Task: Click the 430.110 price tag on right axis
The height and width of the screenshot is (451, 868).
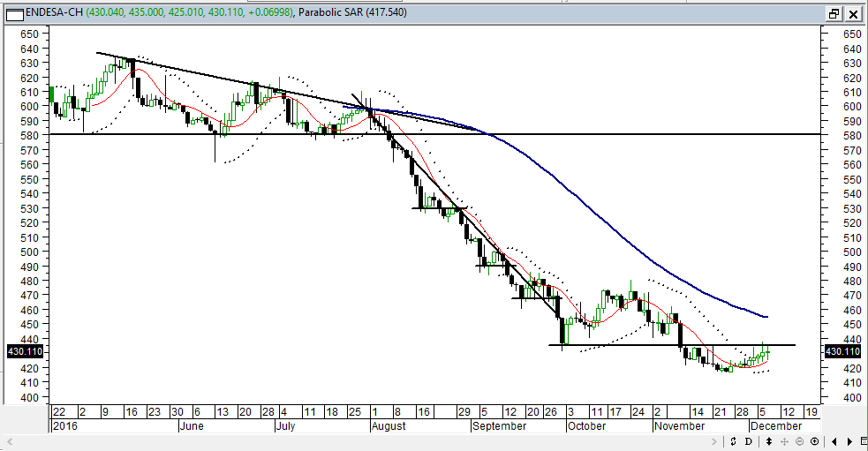Action: [x=842, y=351]
